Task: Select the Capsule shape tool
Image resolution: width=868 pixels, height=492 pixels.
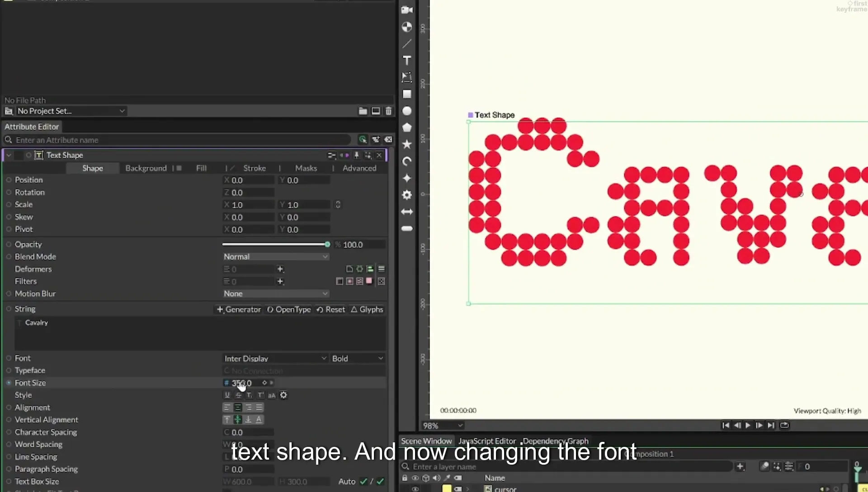Action: tap(407, 228)
